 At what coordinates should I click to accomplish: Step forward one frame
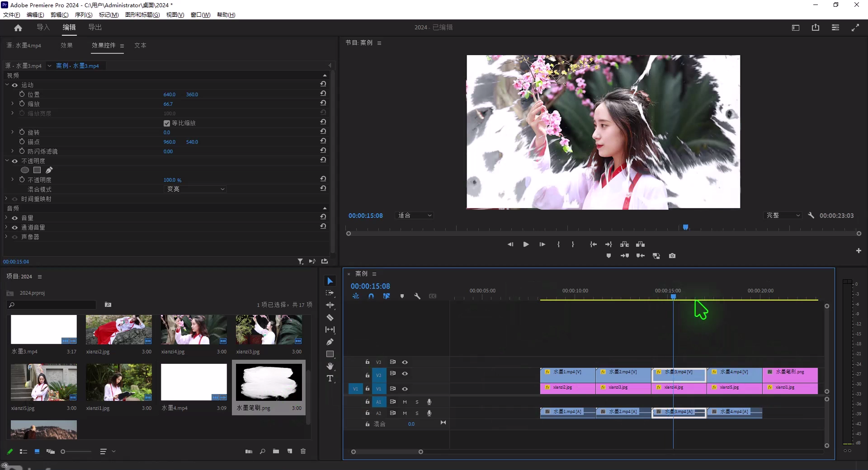(x=542, y=244)
